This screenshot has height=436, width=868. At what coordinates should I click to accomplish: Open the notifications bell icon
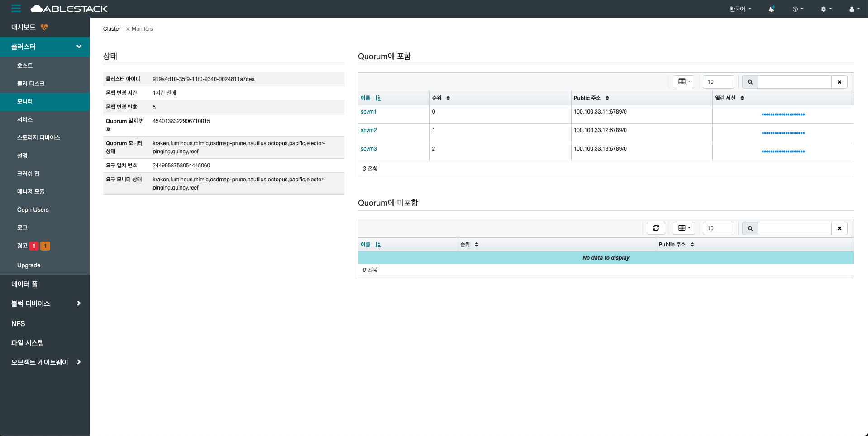click(x=771, y=9)
